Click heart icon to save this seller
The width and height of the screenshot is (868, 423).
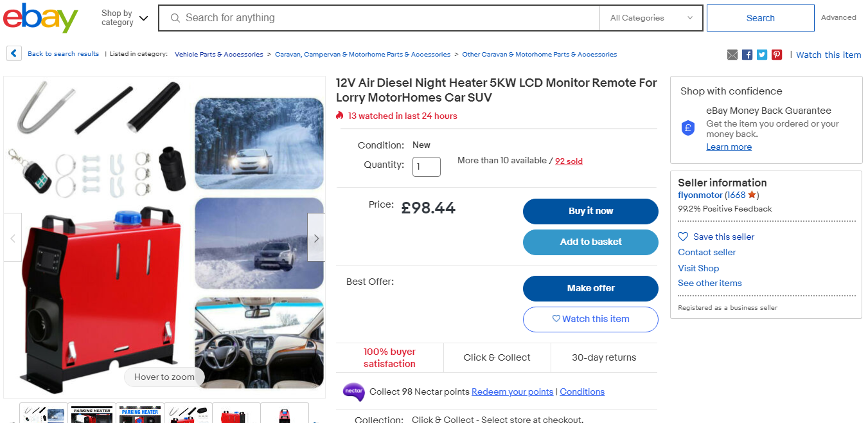(x=683, y=237)
